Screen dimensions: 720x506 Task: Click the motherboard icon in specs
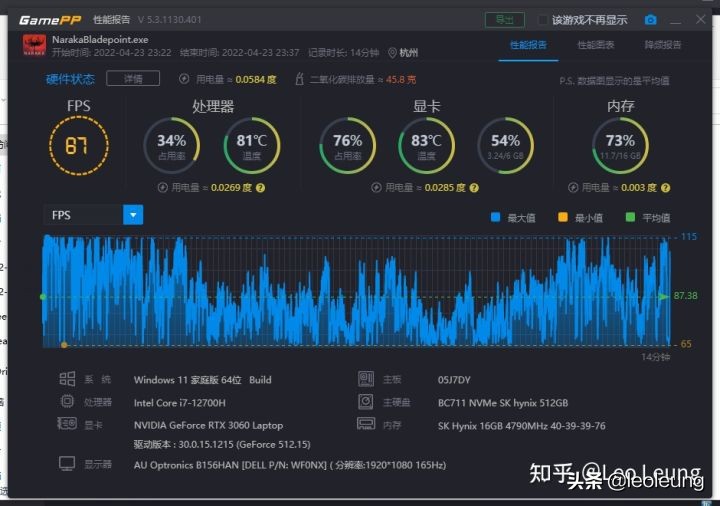[366, 379]
